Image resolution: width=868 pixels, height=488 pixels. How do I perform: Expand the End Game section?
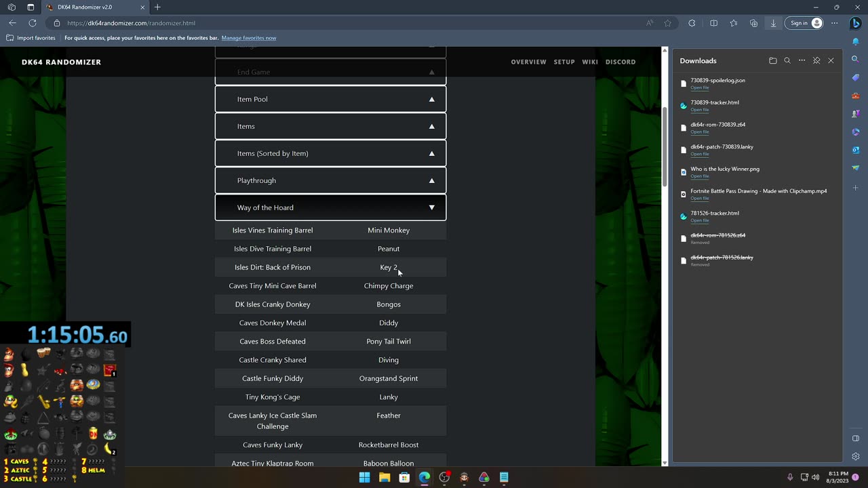coord(330,72)
